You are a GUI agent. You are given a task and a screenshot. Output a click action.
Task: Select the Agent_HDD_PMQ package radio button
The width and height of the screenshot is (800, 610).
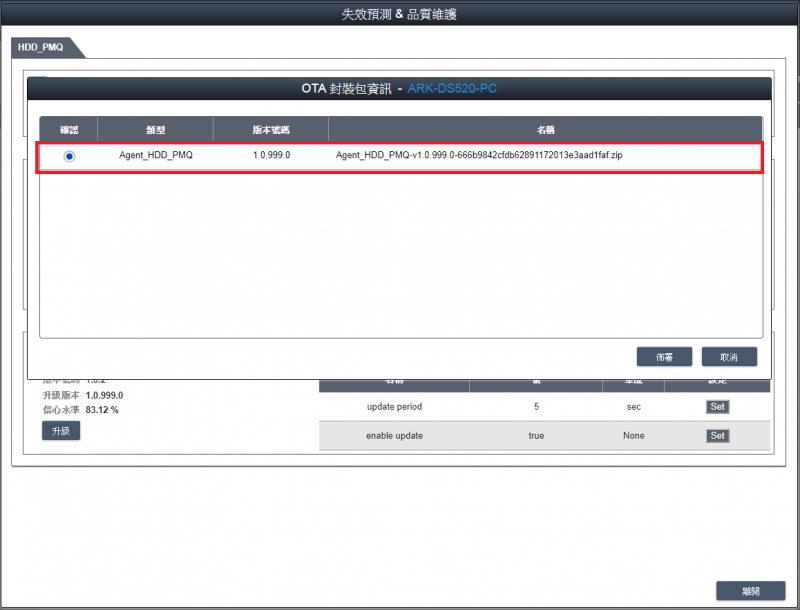pos(69,157)
